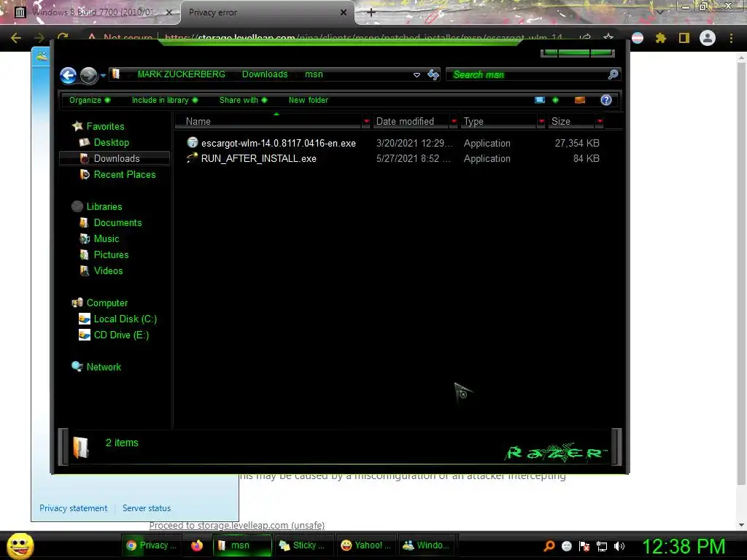Image resolution: width=747 pixels, height=560 pixels.
Task: Open the Privacy statement link
Action: click(74, 508)
